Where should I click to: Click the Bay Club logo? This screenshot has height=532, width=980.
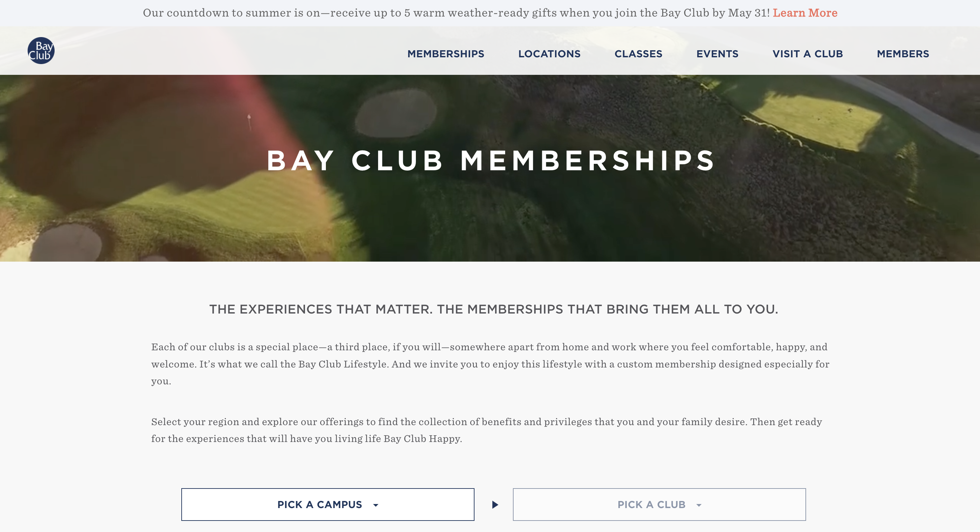41,51
